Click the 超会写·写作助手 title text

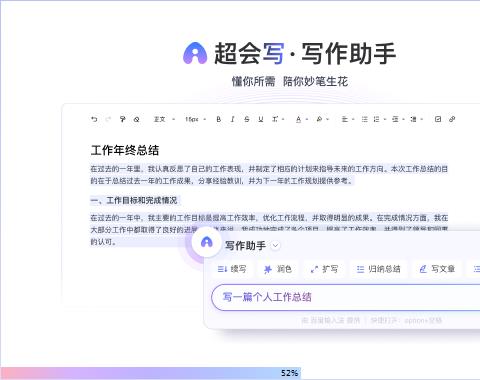(x=305, y=53)
